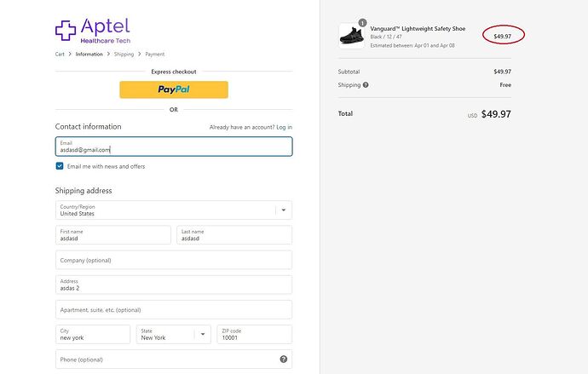This screenshot has width=588, height=374.
Task: Open the State dropdown
Action: click(x=203, y=334)
